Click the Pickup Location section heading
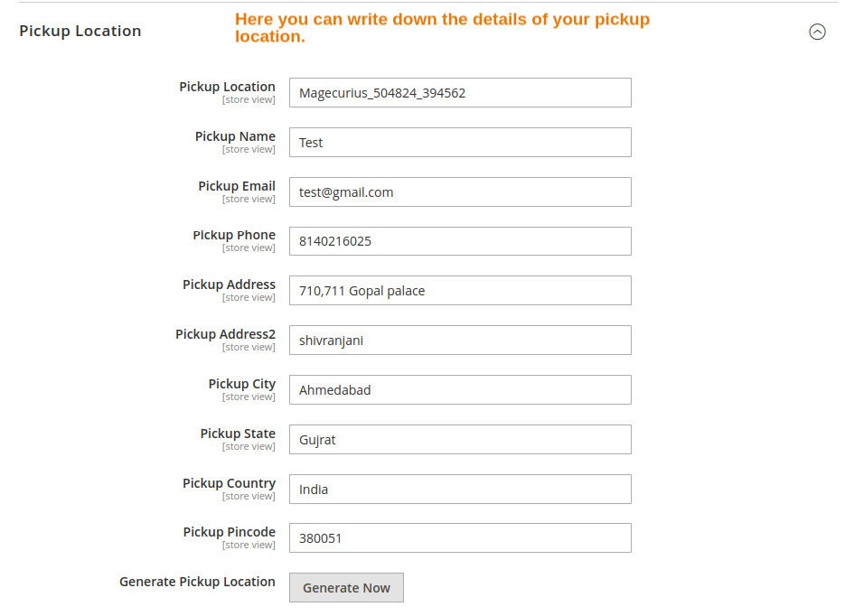This screenshot has height=616, width=845. (x=80, y=31)
